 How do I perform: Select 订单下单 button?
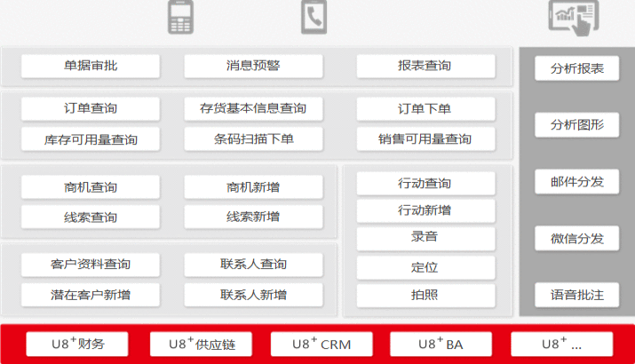(x=425, y=109)
